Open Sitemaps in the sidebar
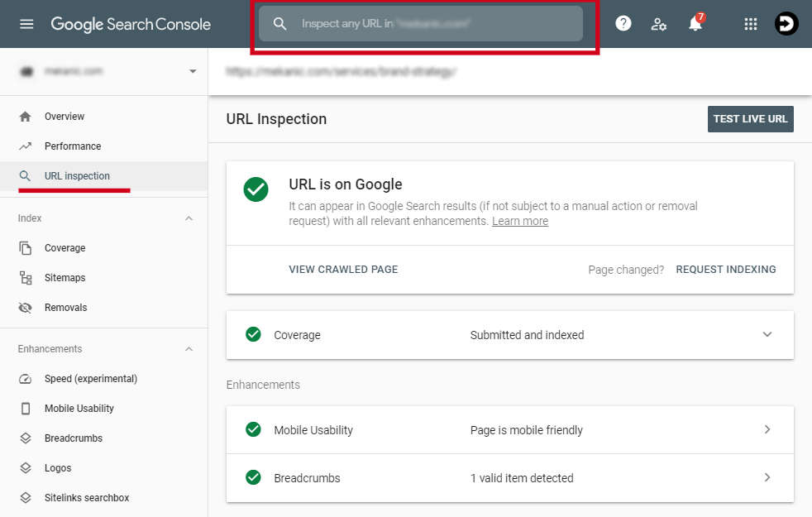812x517 pixels. pyautogui.click(x=103, y=278)
